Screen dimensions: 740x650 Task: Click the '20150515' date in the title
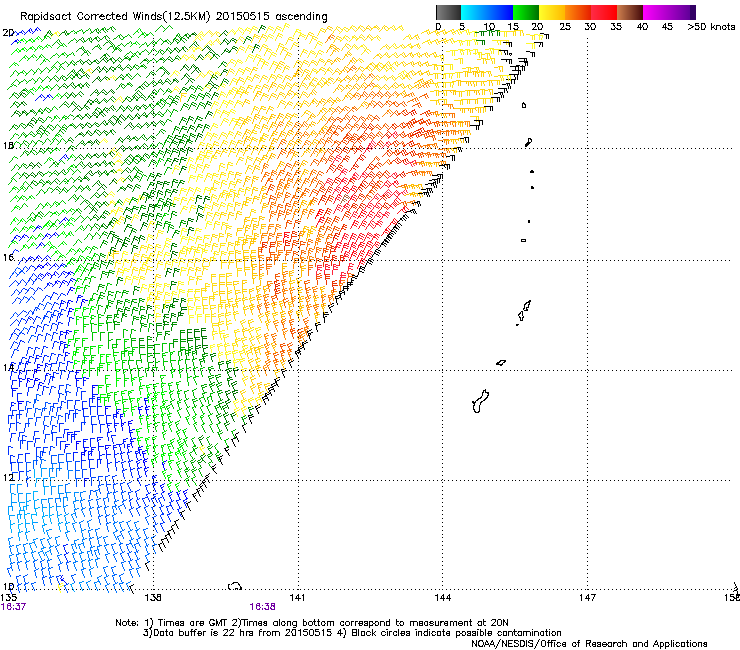(x=243, y=16)
